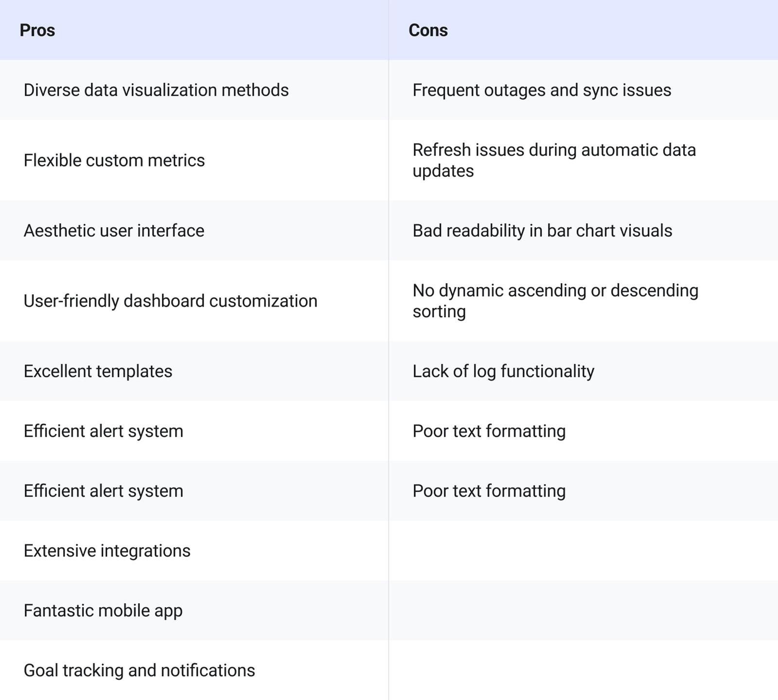Click the second Poor text formatting entry
This screenshot has height=700, width=778.
tap(489, 491)
